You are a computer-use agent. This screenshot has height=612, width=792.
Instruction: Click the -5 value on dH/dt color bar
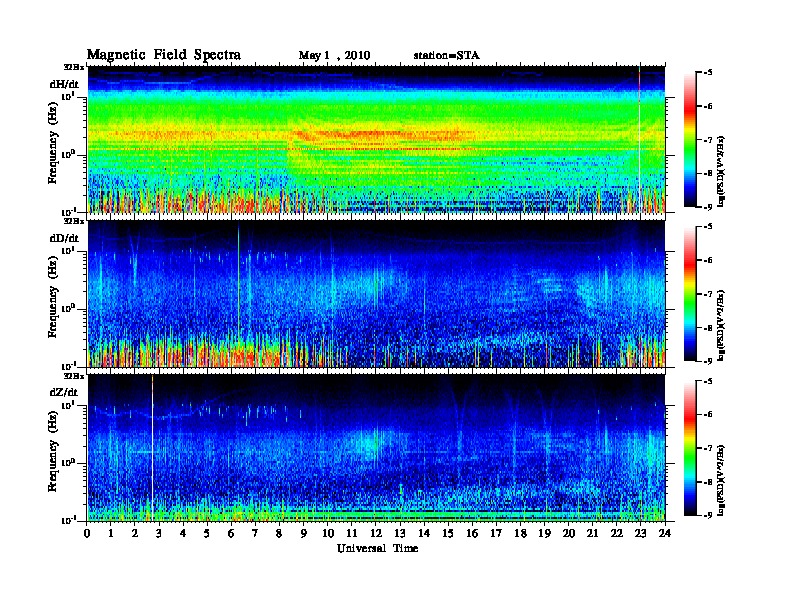(x=708, y=72)
